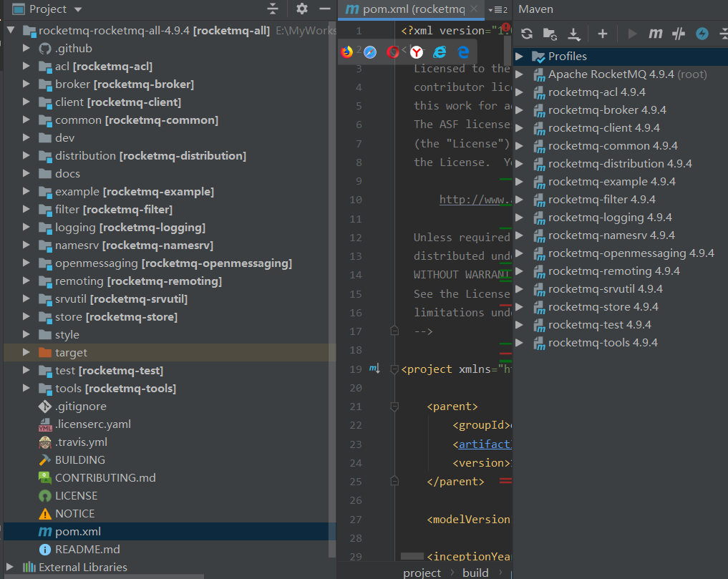The width and height of the screenshot is (728, 579).
Task: Expand the broker module folder
Action: point(26,84)
